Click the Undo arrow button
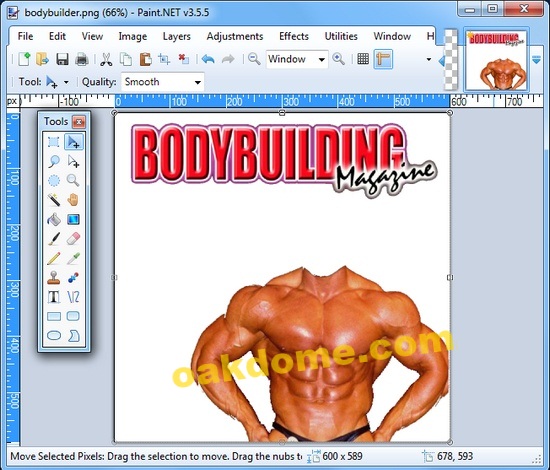This screenshot has height=470, width=550. pyautogui.click(x=208, y=59)
